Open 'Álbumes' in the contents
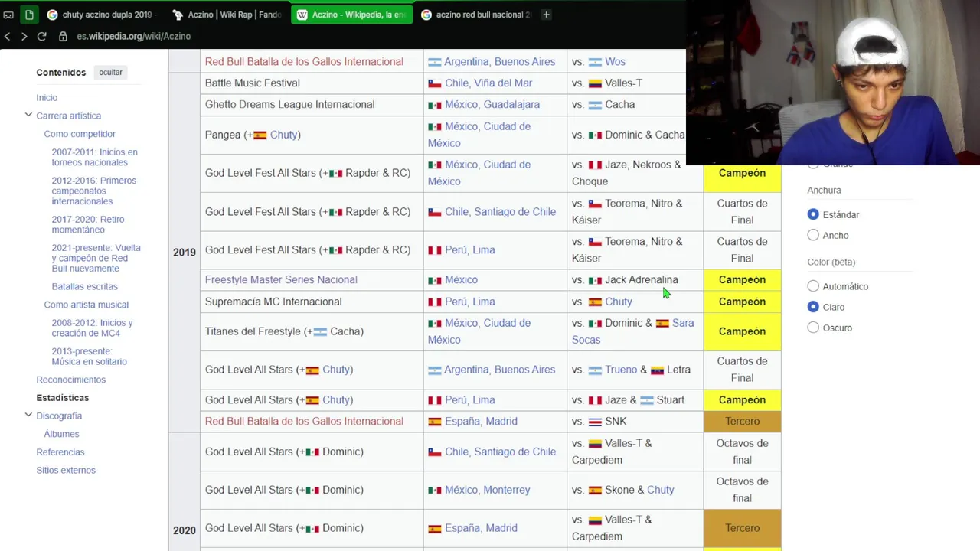980x551 pixels. [x=61, y=434]
